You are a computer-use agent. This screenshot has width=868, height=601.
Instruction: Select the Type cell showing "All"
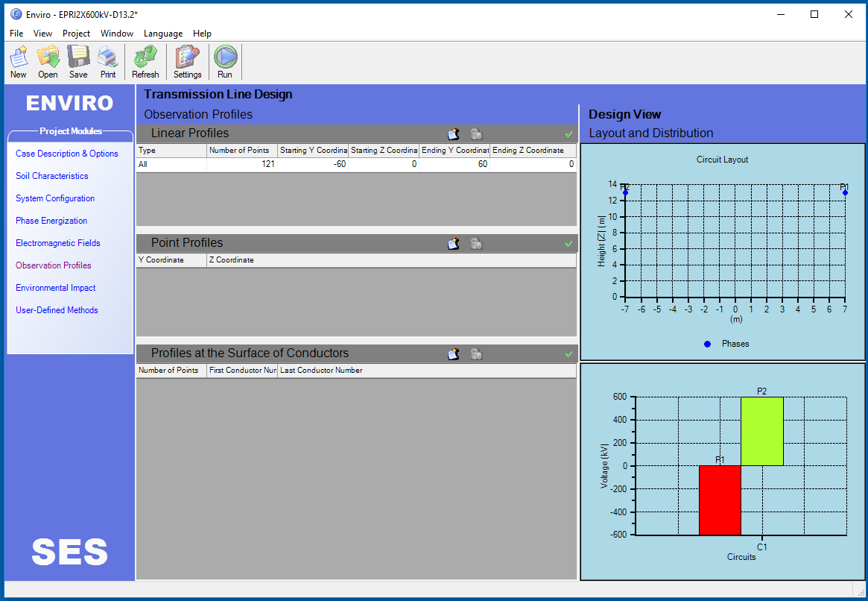171,164
